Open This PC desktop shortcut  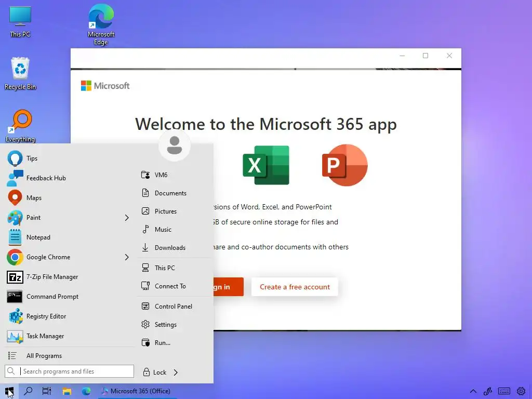click(x=20, y=22)
